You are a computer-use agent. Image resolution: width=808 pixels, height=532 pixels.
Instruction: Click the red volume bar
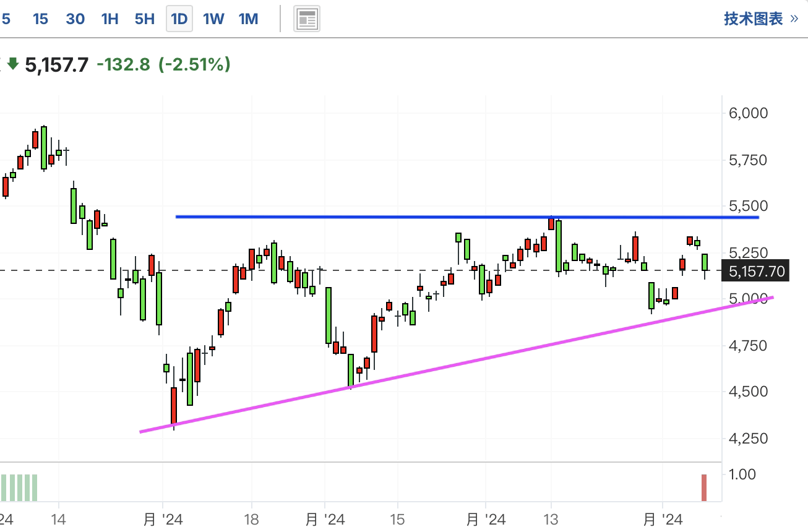coord(704,487)
